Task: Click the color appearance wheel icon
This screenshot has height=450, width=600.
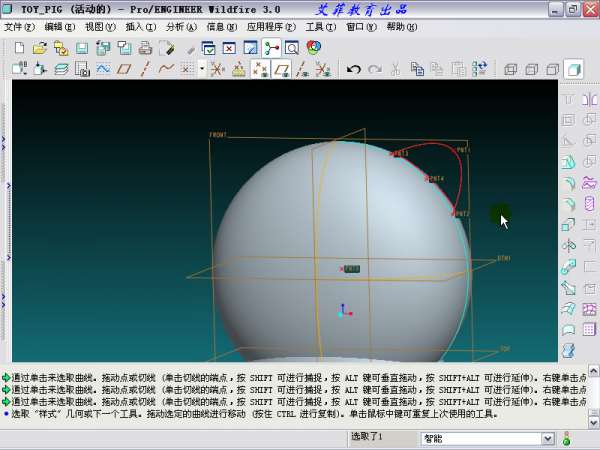Action: click(x=313, y=47)
